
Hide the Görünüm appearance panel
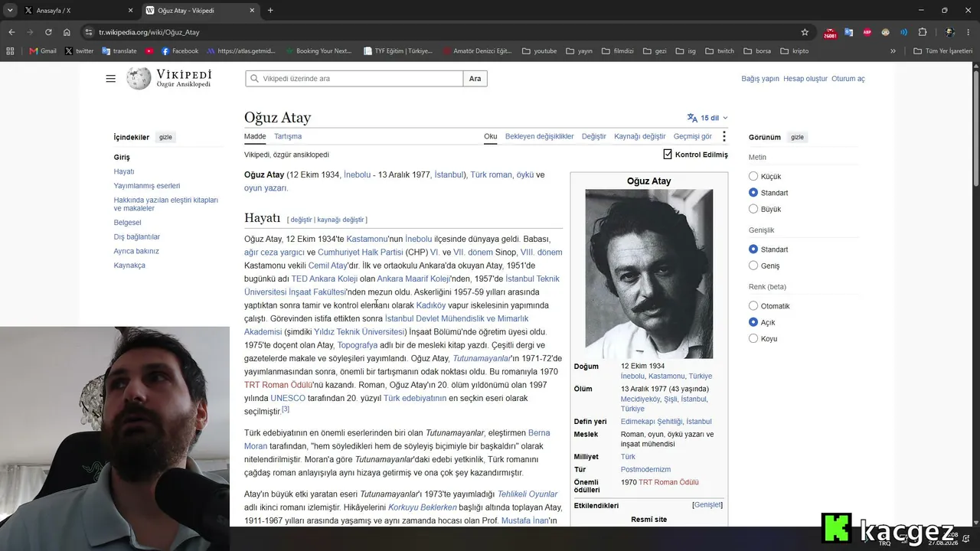pos(797,137)
